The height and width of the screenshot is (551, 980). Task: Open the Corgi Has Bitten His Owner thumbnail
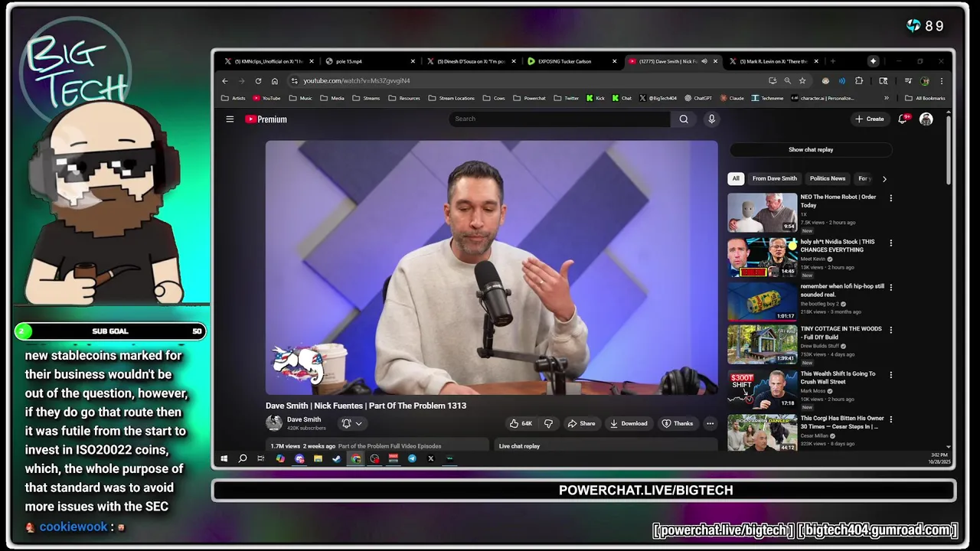(x=762, y=432)
